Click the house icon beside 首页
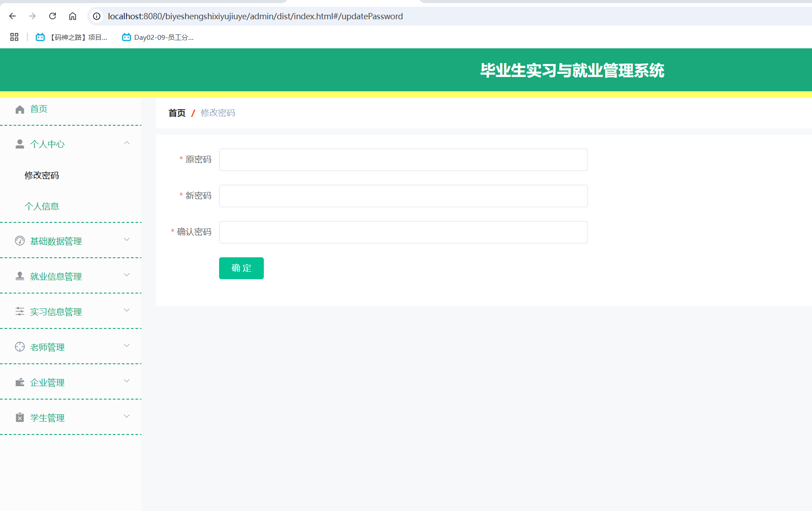This screenshot has width=812, height=511. tap(20, 109)
